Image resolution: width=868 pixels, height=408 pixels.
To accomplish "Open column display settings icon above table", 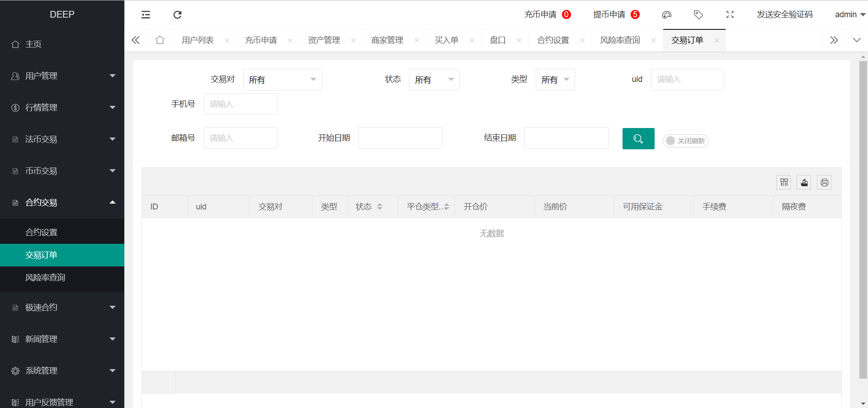I will (784, 182).
